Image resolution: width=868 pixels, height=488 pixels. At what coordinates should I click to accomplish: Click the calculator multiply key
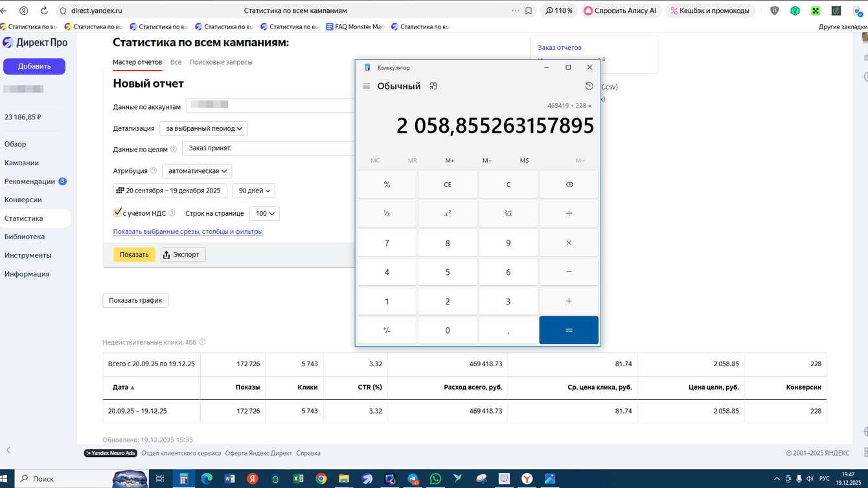coord(569,243)
